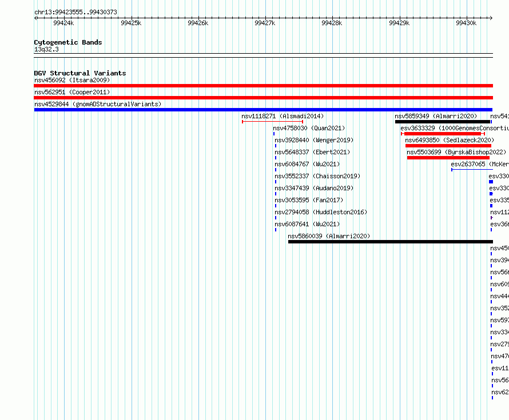Click the blue bar for nsv4529844
This screenshot has height=420, width=509.
pos(263,110)
